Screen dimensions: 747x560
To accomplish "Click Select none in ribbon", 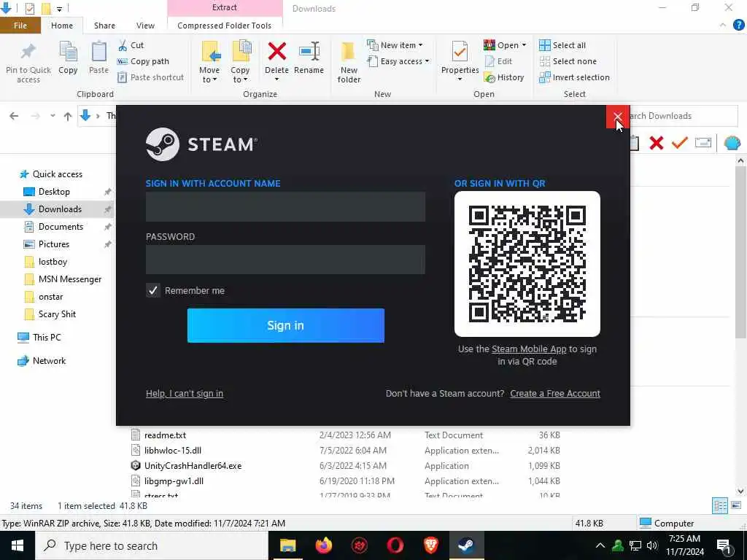I will (568, 61).
